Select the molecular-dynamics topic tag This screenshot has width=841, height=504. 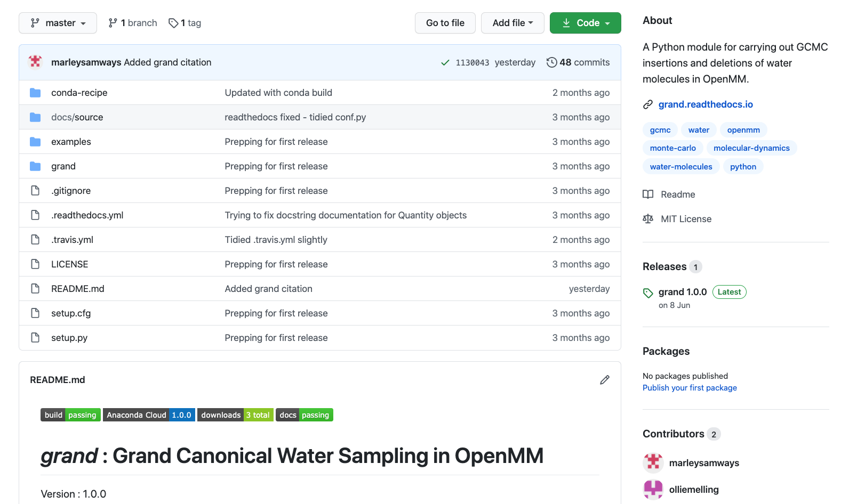tap(751, 148)
